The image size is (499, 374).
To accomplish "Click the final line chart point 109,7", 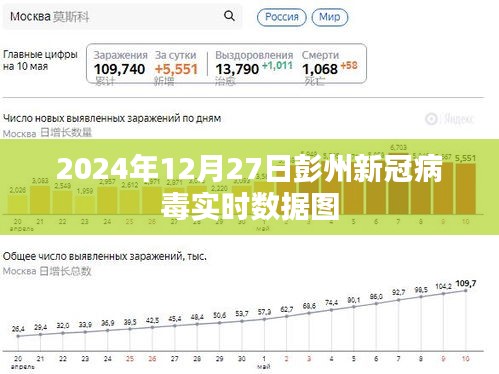I will click(466, 291).
